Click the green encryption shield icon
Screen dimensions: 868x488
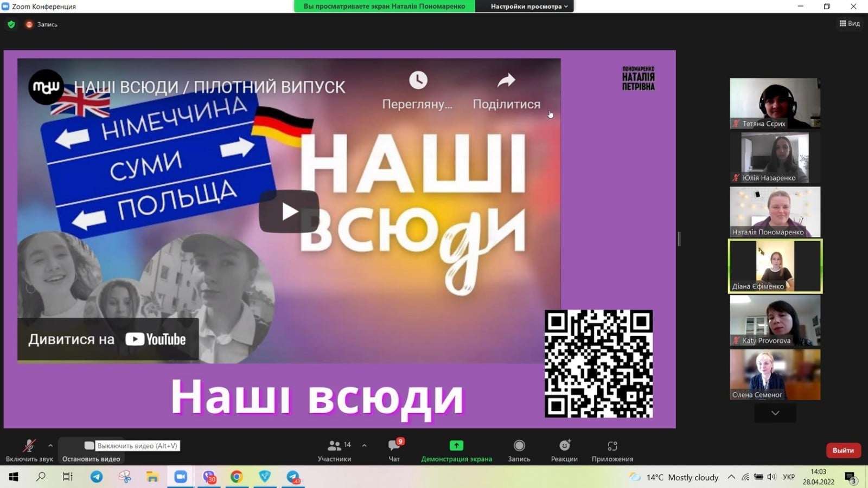click(x=11, y=24)
